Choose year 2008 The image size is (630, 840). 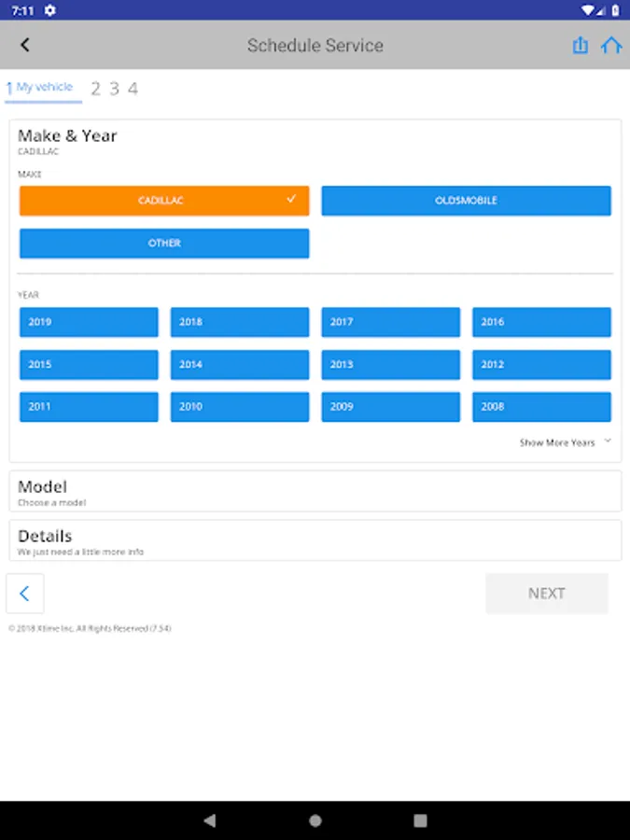click(541, 407)
